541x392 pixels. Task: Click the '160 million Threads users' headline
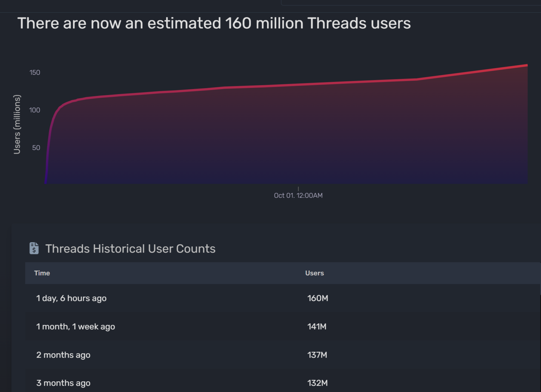318,23
